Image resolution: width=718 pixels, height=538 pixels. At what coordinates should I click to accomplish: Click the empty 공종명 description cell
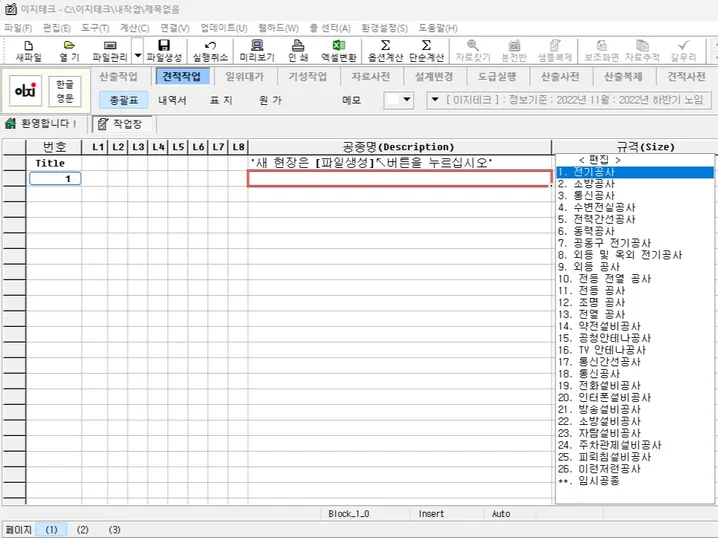click(399, 179)
